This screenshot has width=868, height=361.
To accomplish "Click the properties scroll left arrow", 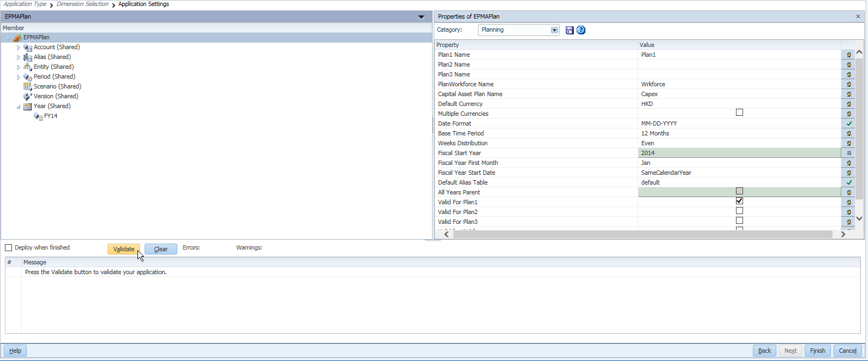I will 446,234.
